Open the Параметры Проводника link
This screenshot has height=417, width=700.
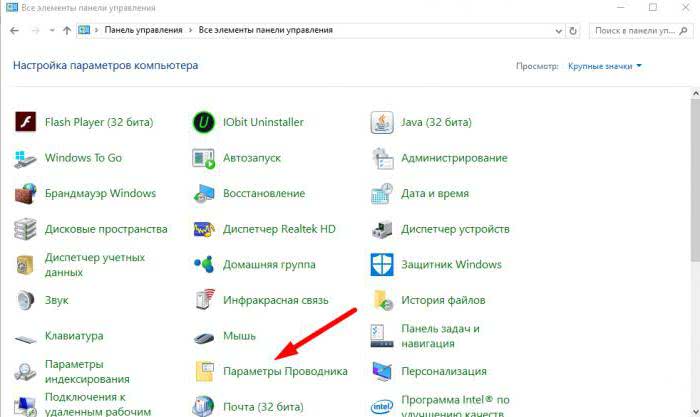pyautogui.click(x=285, y=371)
